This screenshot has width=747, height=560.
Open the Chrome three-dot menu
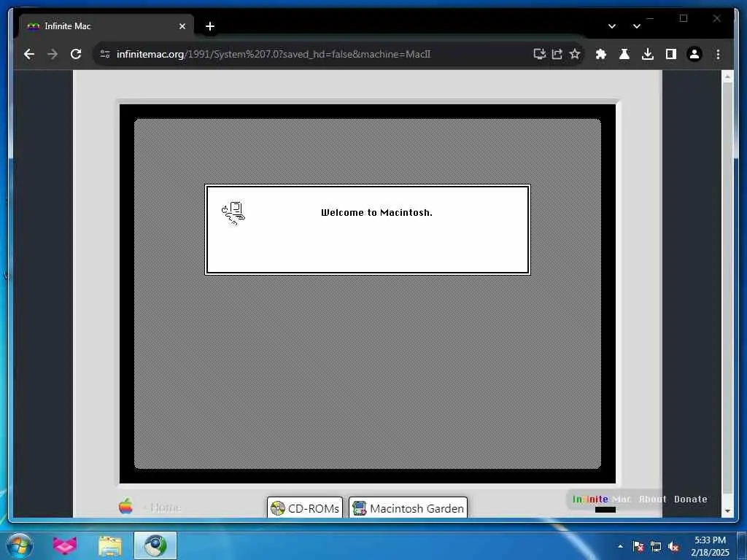coord(718,54)
